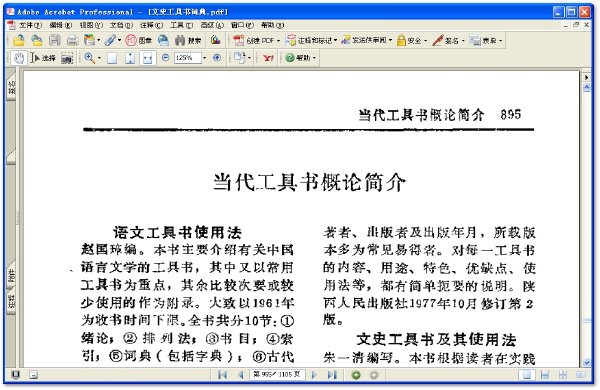
Task: Click the globe email icon
Action: [163, 40]
